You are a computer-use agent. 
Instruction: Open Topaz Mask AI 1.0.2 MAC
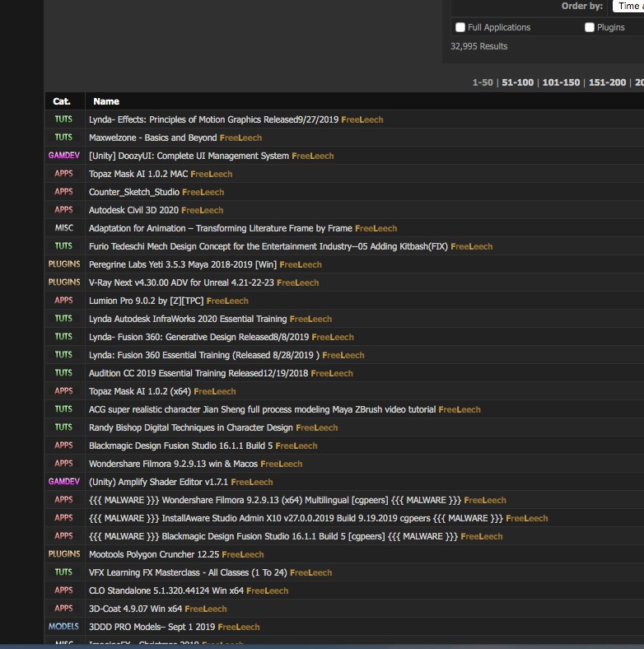tap(138, 175)
